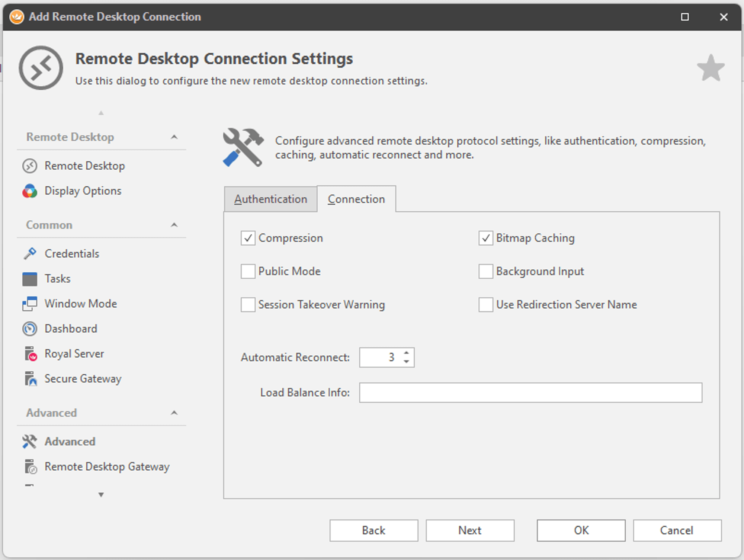The height and width of the screenshot is (560, 744).
Task: Click the Next button
Action: click(470, 530)
